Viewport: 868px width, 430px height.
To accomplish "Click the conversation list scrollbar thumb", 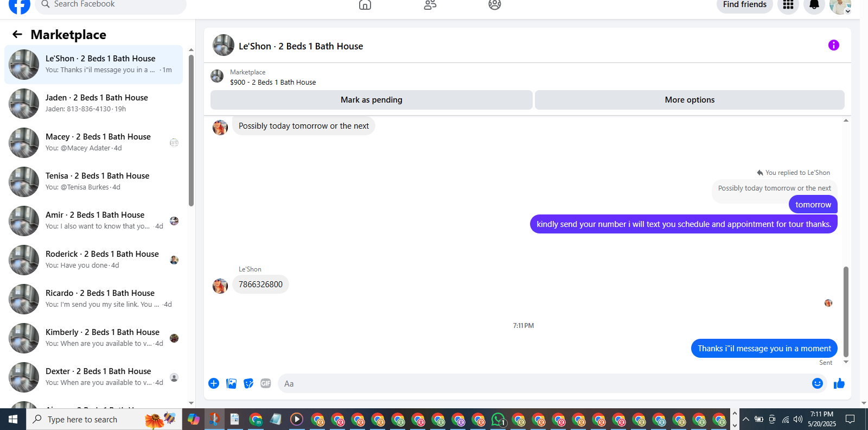I will coord(191,130).
